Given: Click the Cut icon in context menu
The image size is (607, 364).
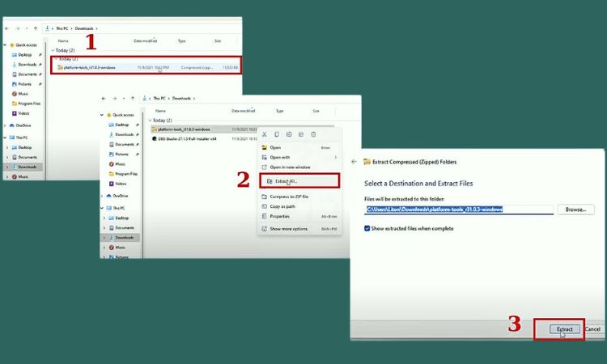Looking at the screenshot, I should pos(265,134).
